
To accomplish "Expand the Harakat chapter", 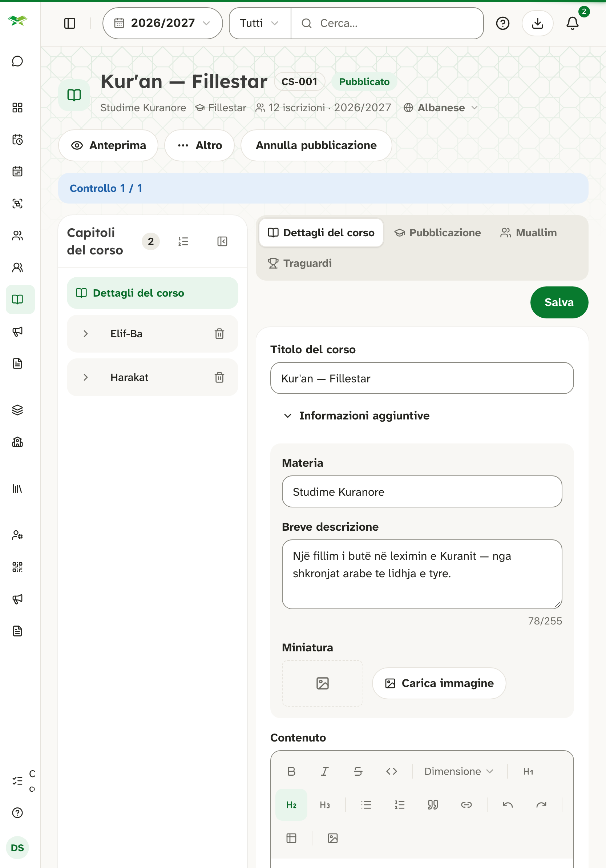I will [x=86, y=377].
